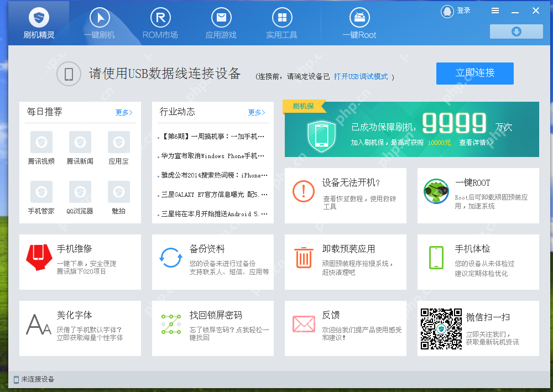Click the 应用宝 icon
The width and height of the screenshot is (553, 392).
pos(118,141)
